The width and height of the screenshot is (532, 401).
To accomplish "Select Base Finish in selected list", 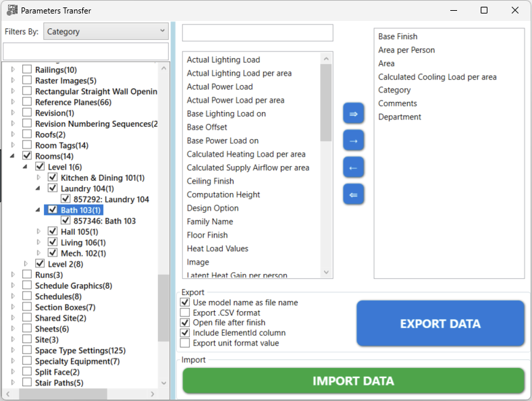I will 398,36.
